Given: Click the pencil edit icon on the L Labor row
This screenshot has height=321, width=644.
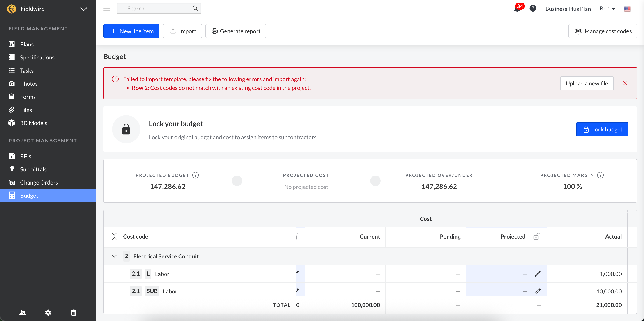Looking at the screenshot, I should 538,274.
